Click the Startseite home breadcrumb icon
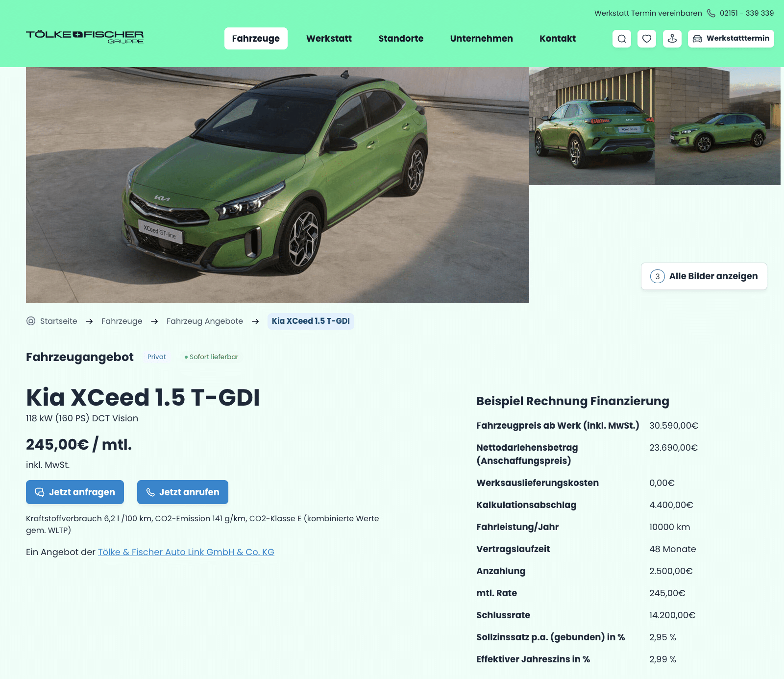Screen dimensions: 784x679 click(31, 321)
